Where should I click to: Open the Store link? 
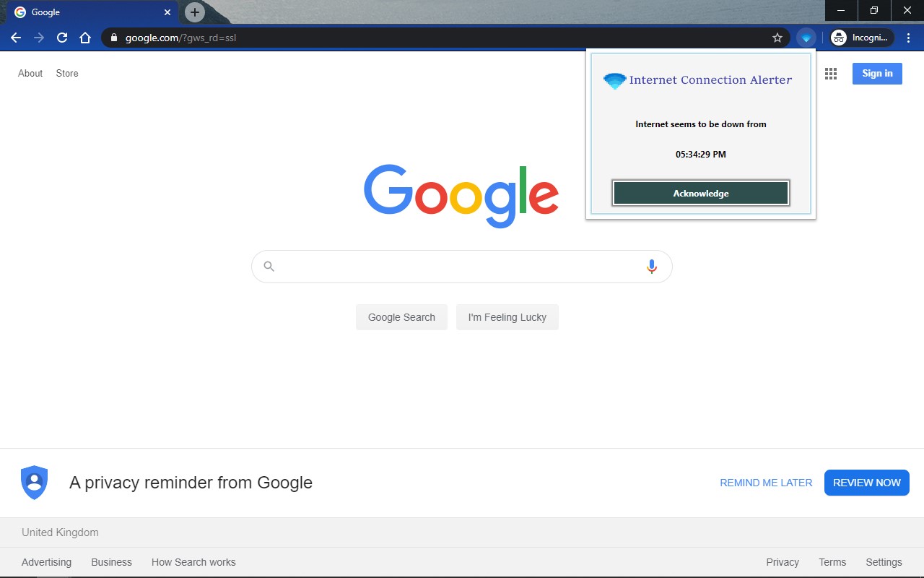67,74
